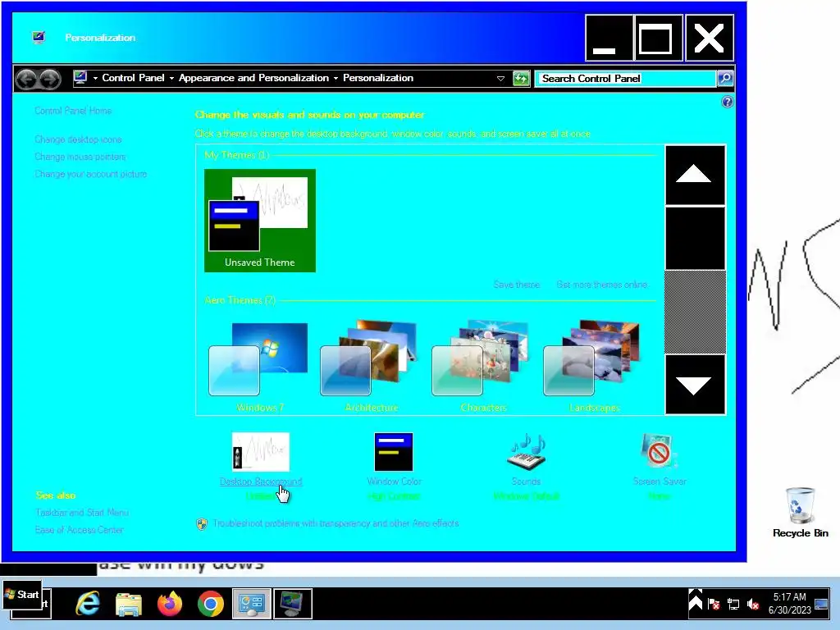Click the themes list scroll up arrow
Screen dimensions: 840x630
coord(695,175)
